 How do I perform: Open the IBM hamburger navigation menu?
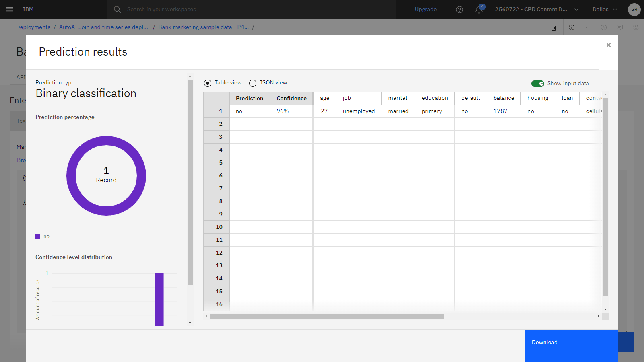pos(10,10)
